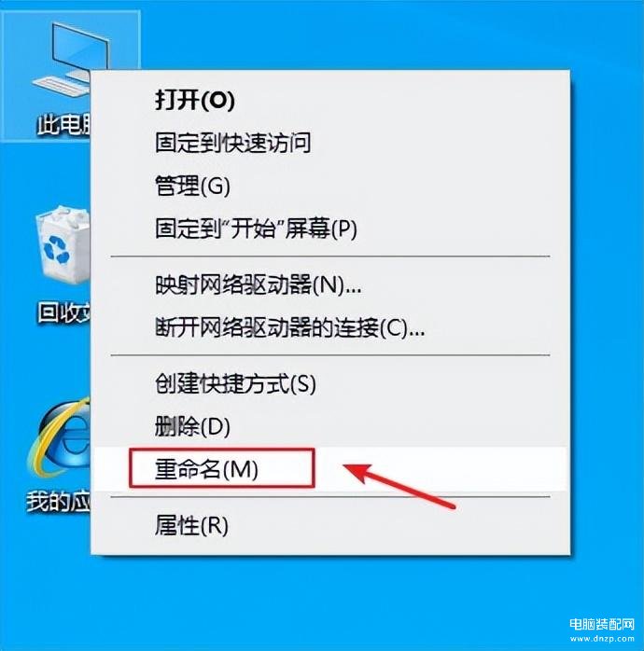Select 映射网络驱动器(N)... menu entry

point(258,285)
